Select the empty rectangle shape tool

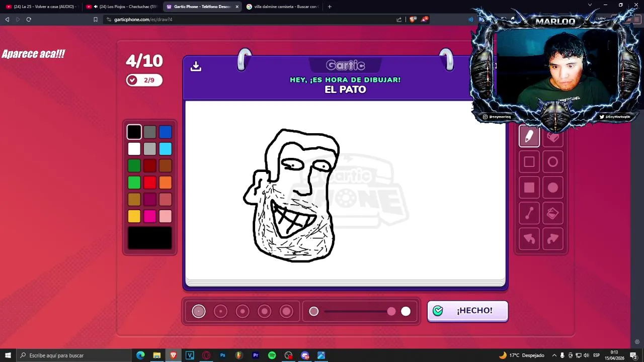pyautogui.click(x=529, y=162)
